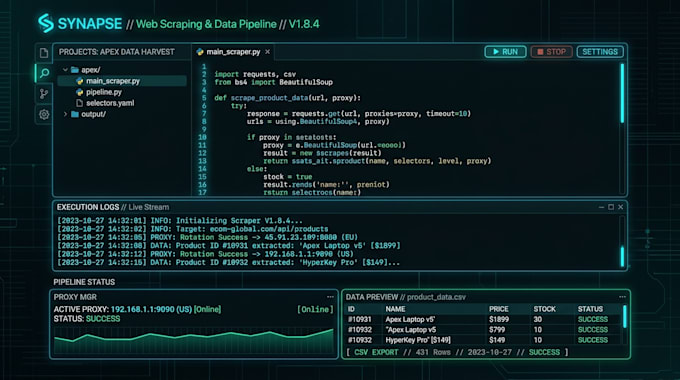This screenshot has height=380, width=680.
Task: Click the ID column header
Action: 351,309
